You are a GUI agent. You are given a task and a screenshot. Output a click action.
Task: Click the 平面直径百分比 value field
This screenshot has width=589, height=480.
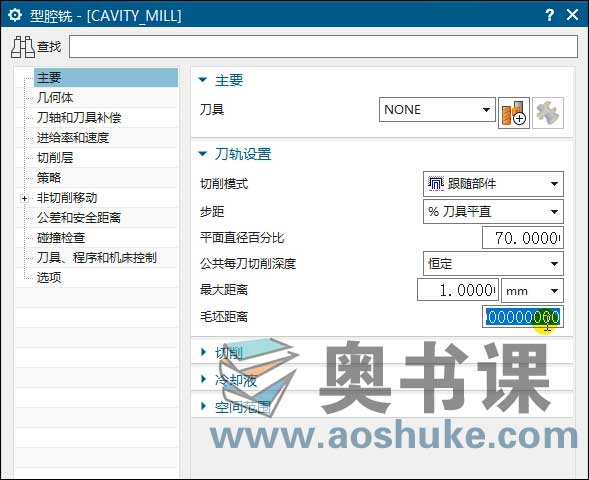point(523,238)
